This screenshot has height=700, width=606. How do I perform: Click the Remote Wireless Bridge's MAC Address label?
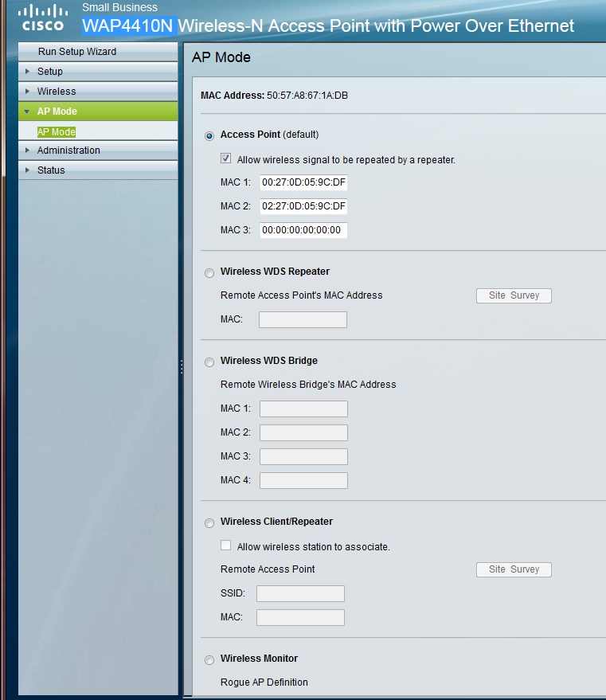click(x=308, y=385)
